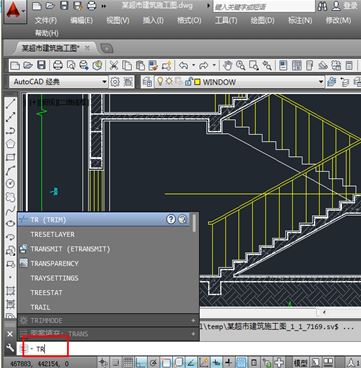Open the 编辑(E) menu
361x368 pixels.
(x=81, y=20)
